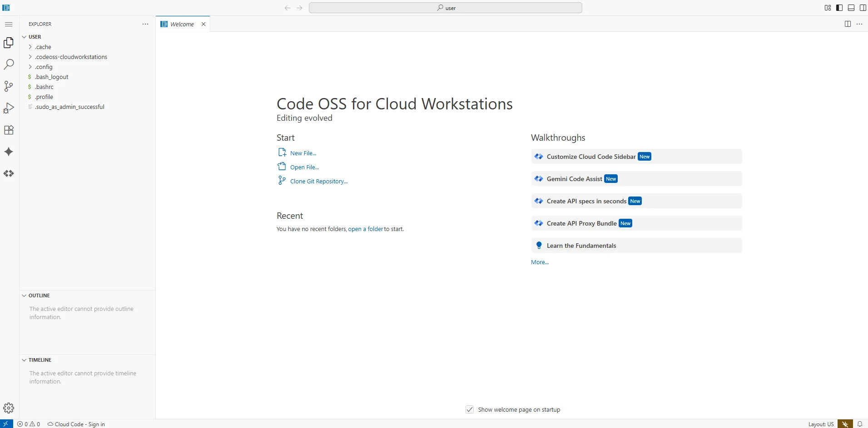Collapse the USER folder section
Viewport: 868px width, 428px height.
point(87,37)
